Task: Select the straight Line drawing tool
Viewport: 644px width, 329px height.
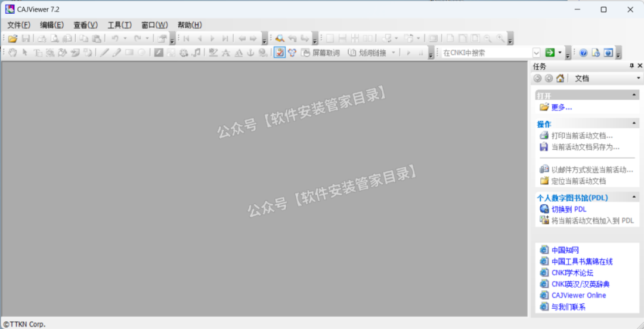Action: (x=104, y=53)
